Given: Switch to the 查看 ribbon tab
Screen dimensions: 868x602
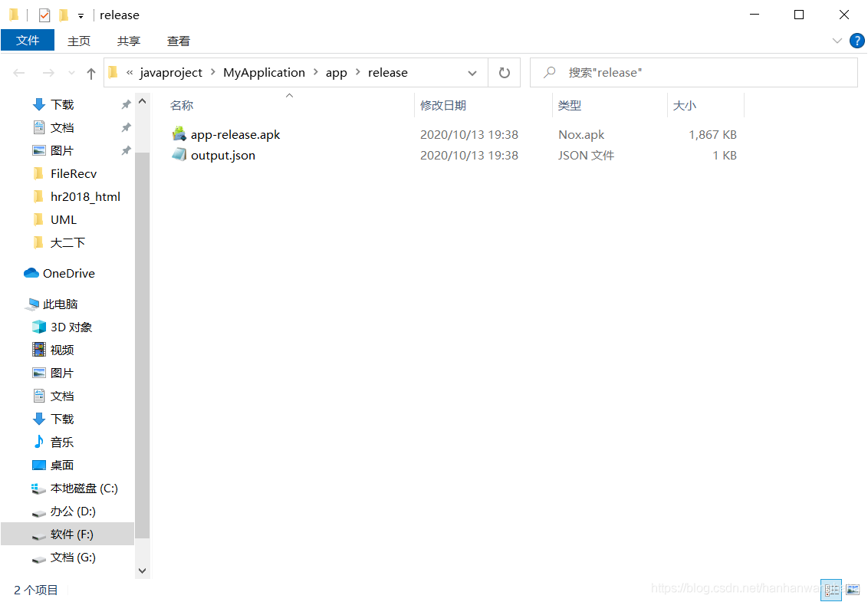Looking at the screenshot, I should [x=178, y=41].
